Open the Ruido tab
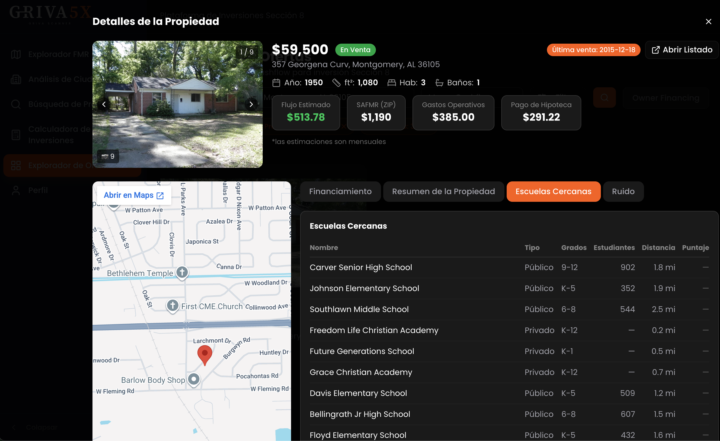 [623, 192]
